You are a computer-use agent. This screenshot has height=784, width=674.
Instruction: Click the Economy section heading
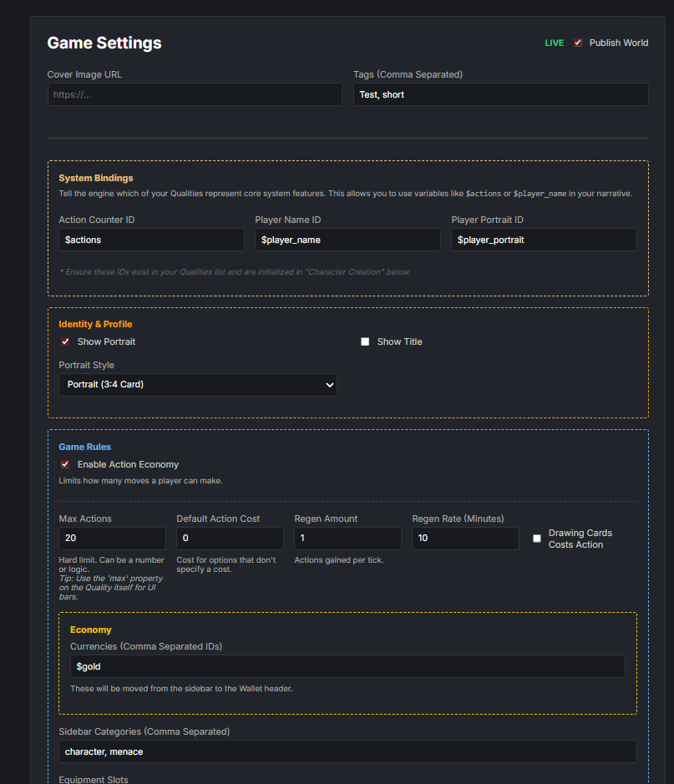91,630
